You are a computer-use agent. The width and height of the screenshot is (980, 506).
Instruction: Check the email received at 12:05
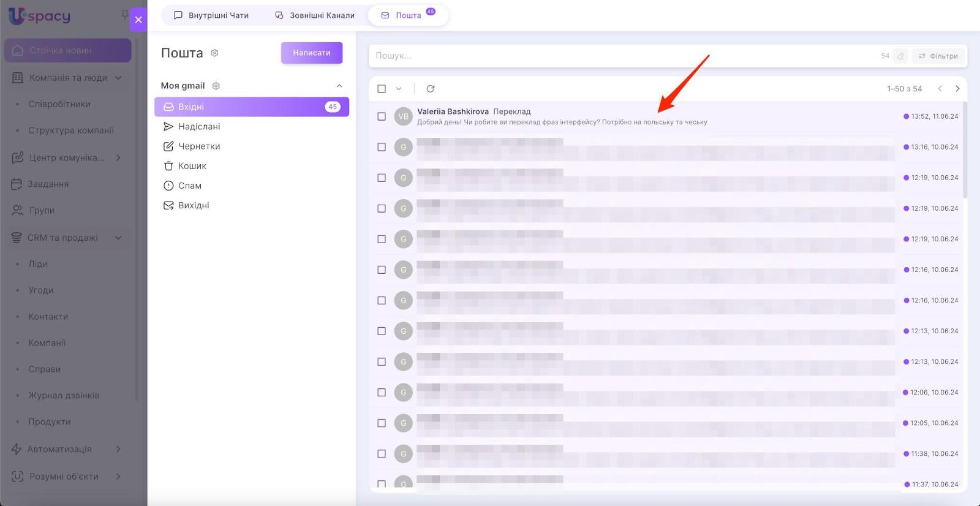382,423
